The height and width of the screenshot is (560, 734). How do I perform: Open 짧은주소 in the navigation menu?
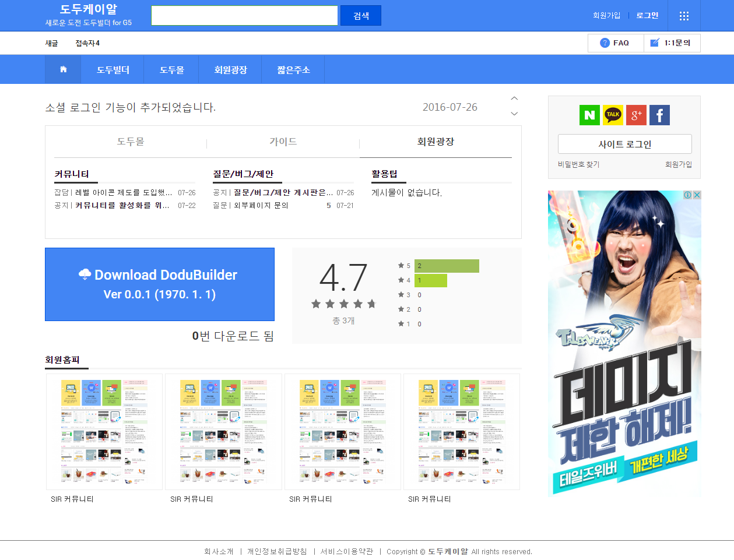pos(293,69)
